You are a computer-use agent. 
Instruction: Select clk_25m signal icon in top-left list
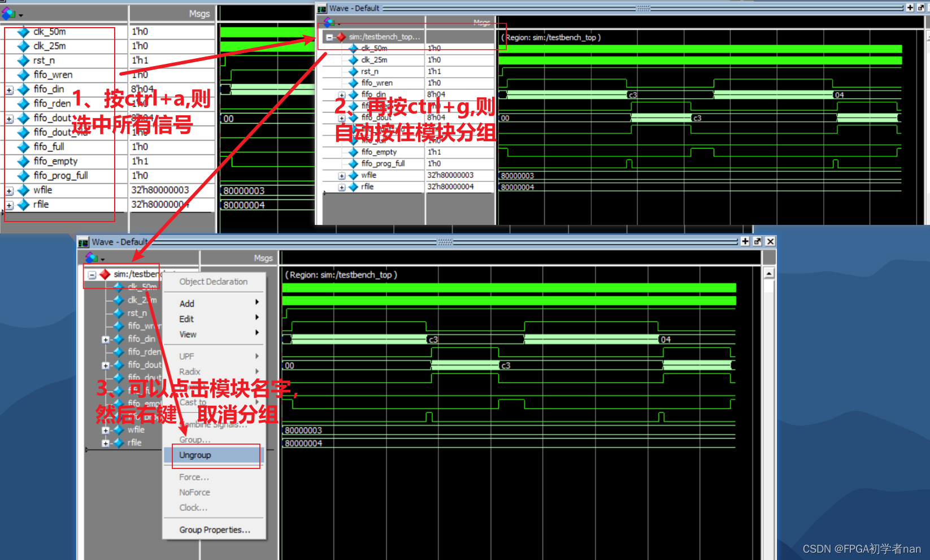tap(23, 46)
